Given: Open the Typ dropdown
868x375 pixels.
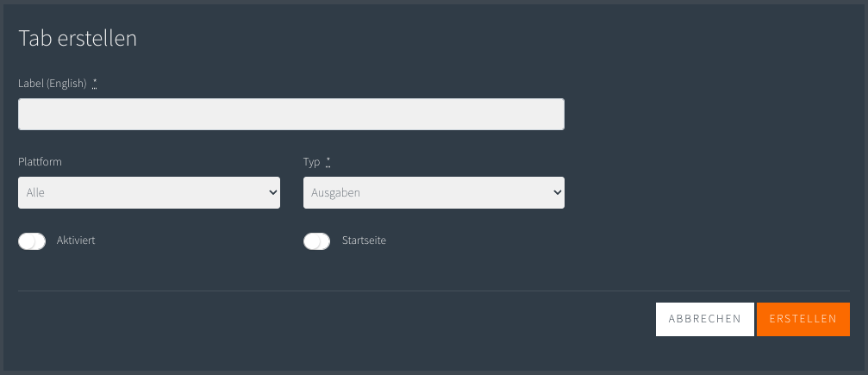Looking at the screenshot, I should (x=434, y=193).
